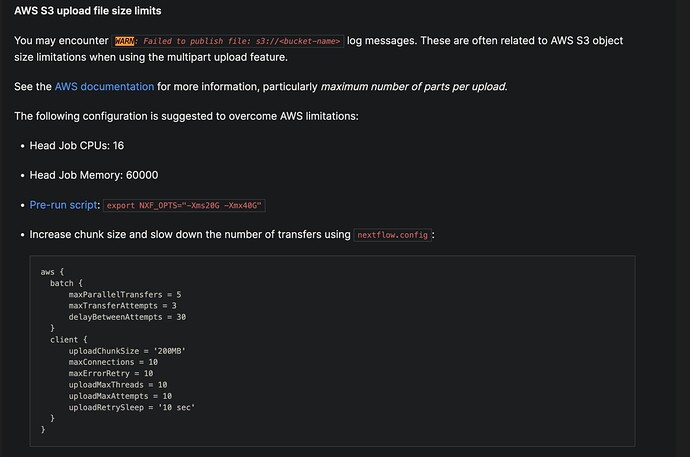Click the sentence 'The following configuration is suggested'
Viewport: 690px width, 457px height.
coord(186,116)
